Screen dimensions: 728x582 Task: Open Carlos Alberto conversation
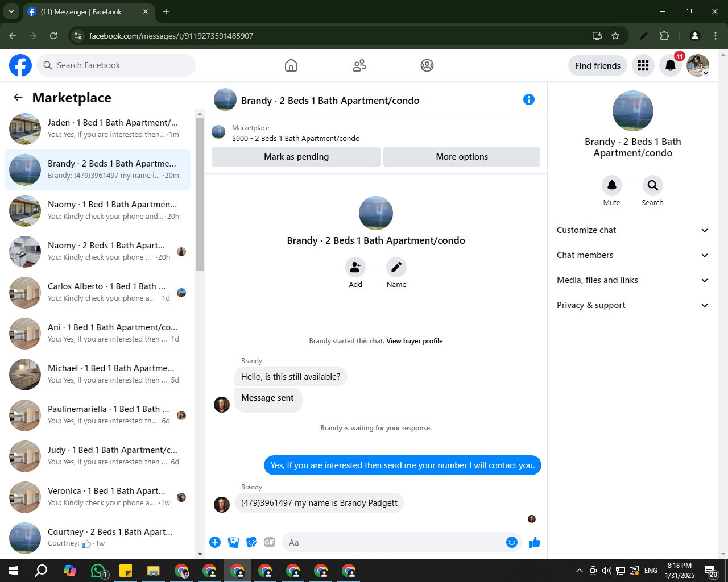(x=97, y=293)
